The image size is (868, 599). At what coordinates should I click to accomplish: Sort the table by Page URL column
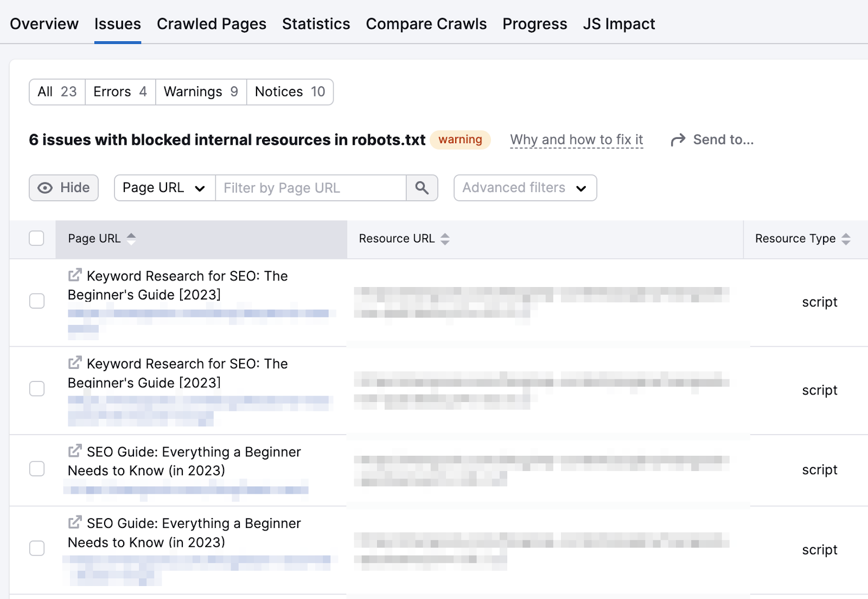131,238
